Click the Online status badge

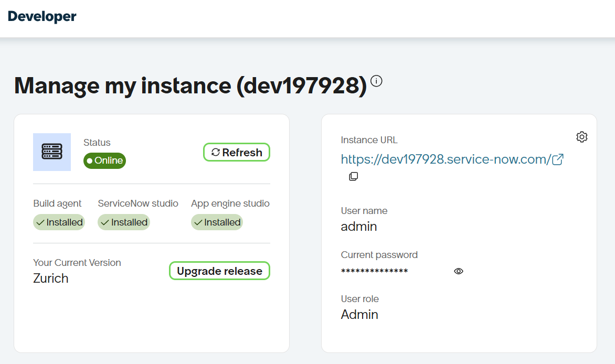[104, 160]
